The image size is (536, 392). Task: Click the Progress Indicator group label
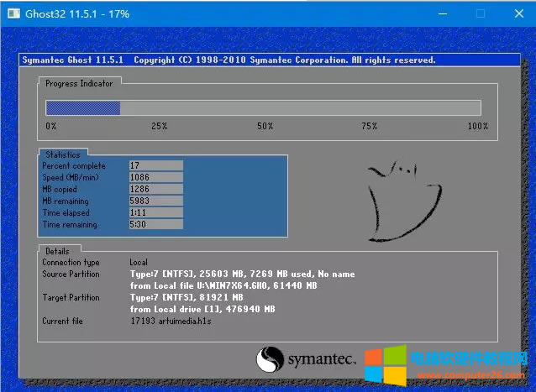pyautogui.click(x=79, y=84)
